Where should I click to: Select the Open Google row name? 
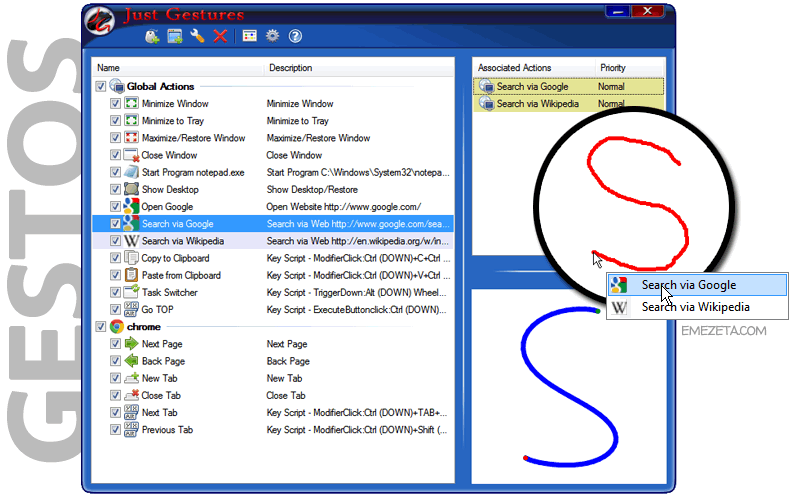pyautogui.click(x=167, y=207)
